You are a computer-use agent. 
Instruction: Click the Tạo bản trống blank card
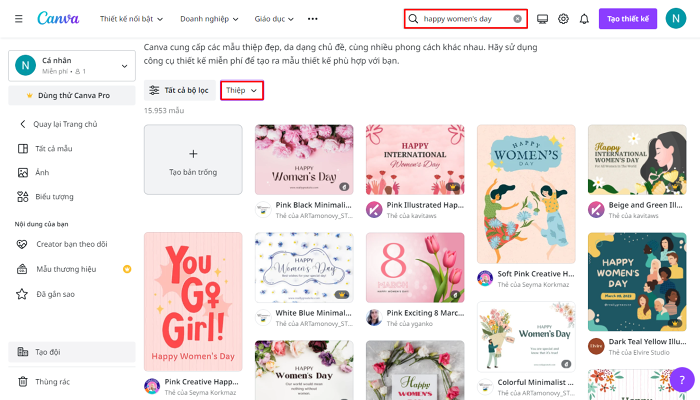pos(193,159)
